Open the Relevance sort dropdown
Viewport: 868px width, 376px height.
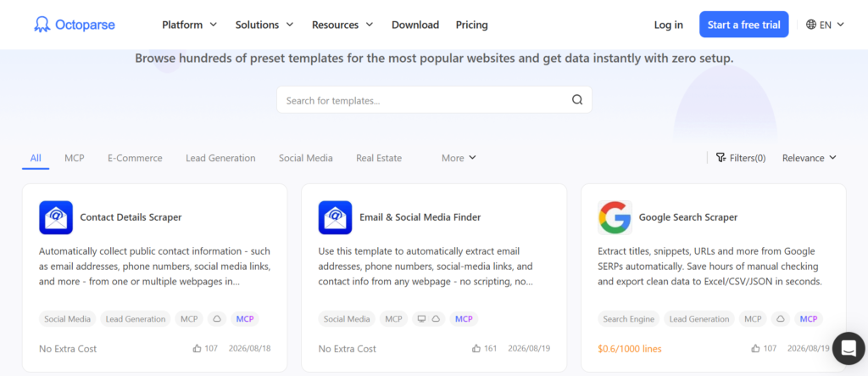point(810,158)
